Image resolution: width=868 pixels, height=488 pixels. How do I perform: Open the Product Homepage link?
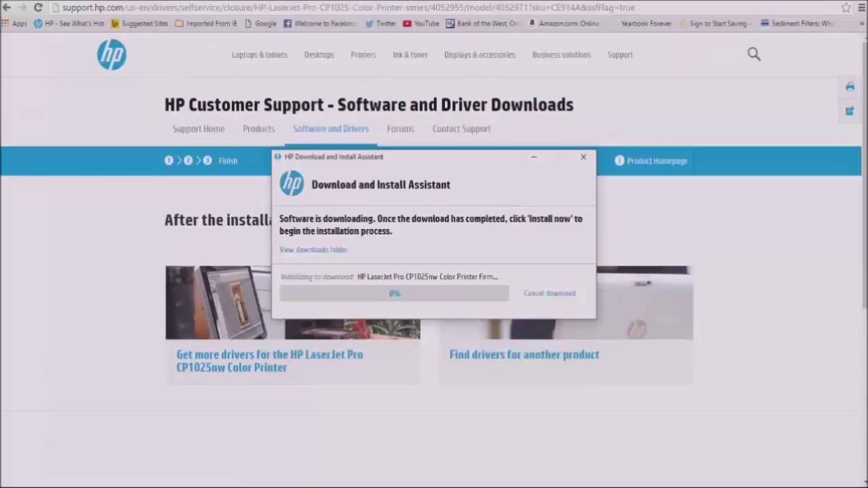coord(651,161)
